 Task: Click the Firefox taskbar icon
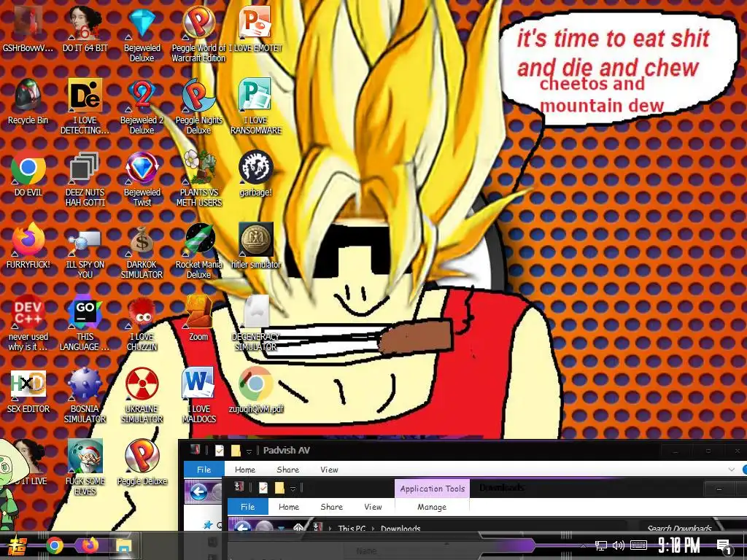point(90,545)
